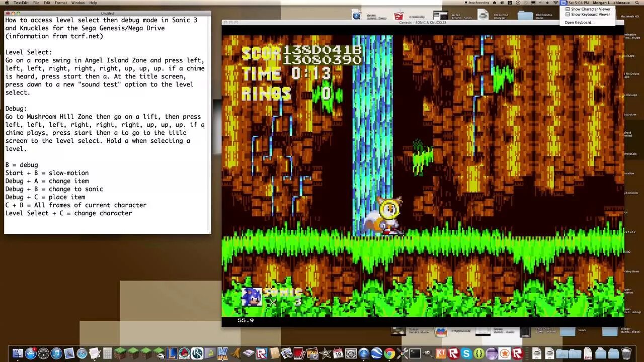This screenshot has height=362, width=644.
Task: Open the Eclipse sphere dock icon
Action: (492, 353)
